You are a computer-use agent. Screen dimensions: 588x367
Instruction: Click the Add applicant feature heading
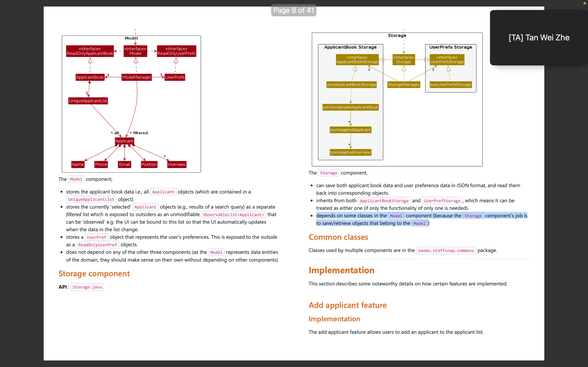click(347, 305)
